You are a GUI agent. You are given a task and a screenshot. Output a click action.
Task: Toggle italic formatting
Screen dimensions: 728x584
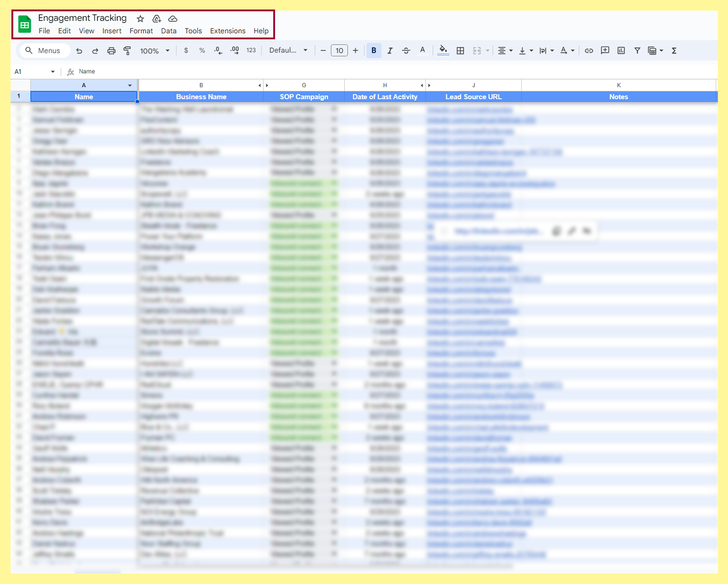pyautogui.click(x=389, y=51)
